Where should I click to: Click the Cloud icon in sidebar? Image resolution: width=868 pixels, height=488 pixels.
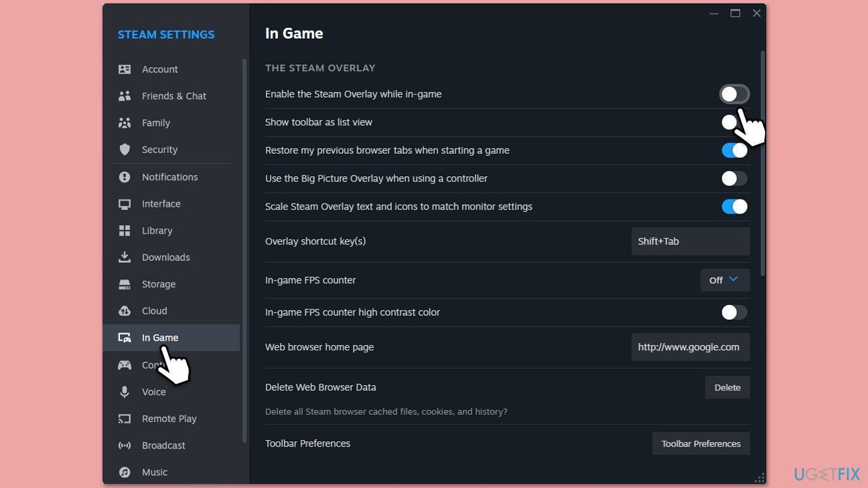125,311
